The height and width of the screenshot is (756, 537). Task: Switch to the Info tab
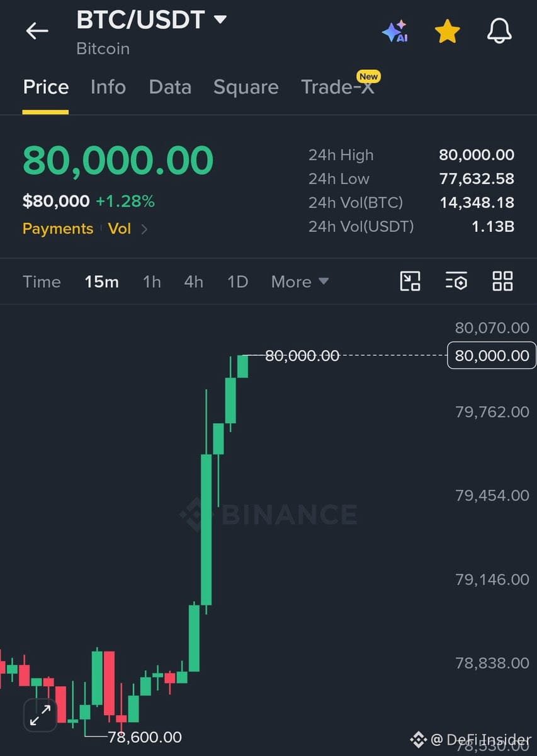[x=108, y=87]
